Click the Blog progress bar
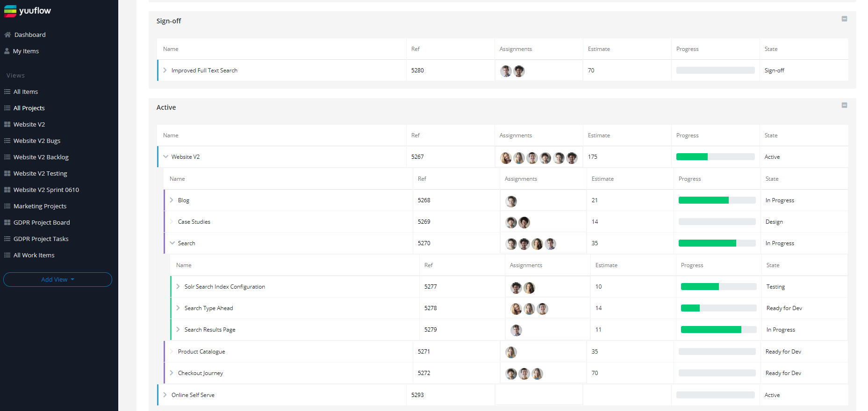Screen dimensions: 868x411 (717, 200)
